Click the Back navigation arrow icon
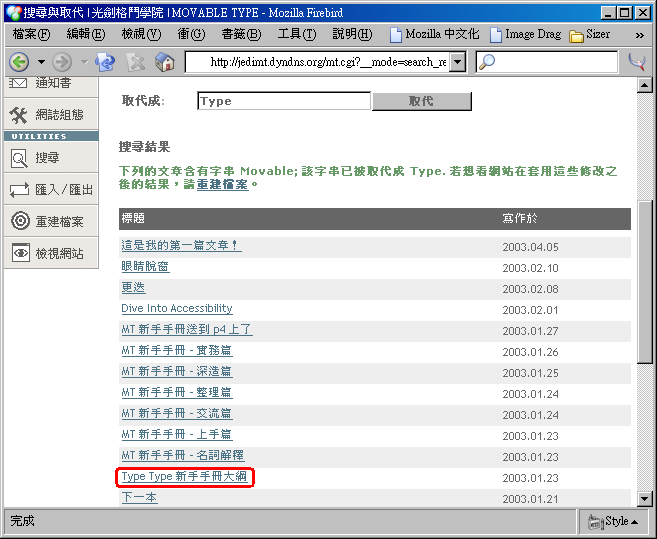657x539 pixels. [x=19, y=62]
